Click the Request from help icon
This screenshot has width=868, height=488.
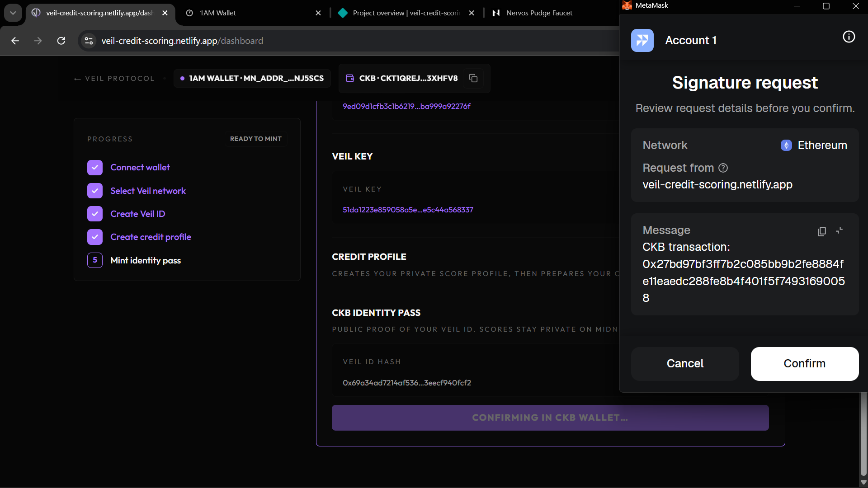[723, 168]
